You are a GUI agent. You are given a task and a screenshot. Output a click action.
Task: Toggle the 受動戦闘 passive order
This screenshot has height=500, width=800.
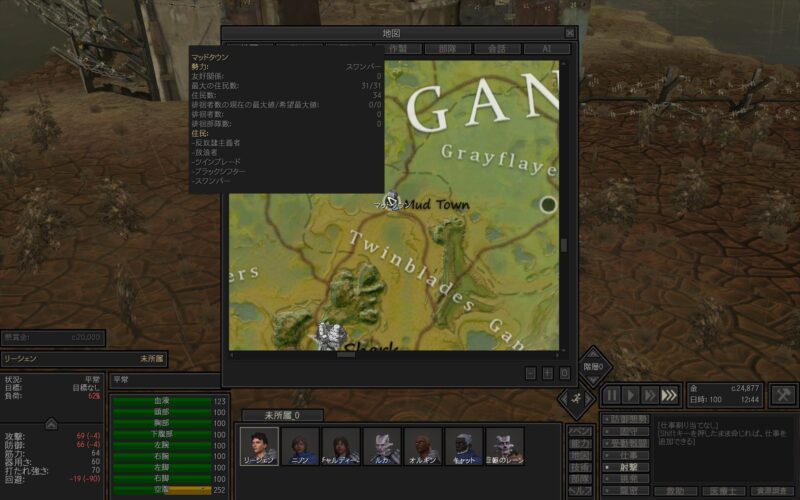[626, 443]
